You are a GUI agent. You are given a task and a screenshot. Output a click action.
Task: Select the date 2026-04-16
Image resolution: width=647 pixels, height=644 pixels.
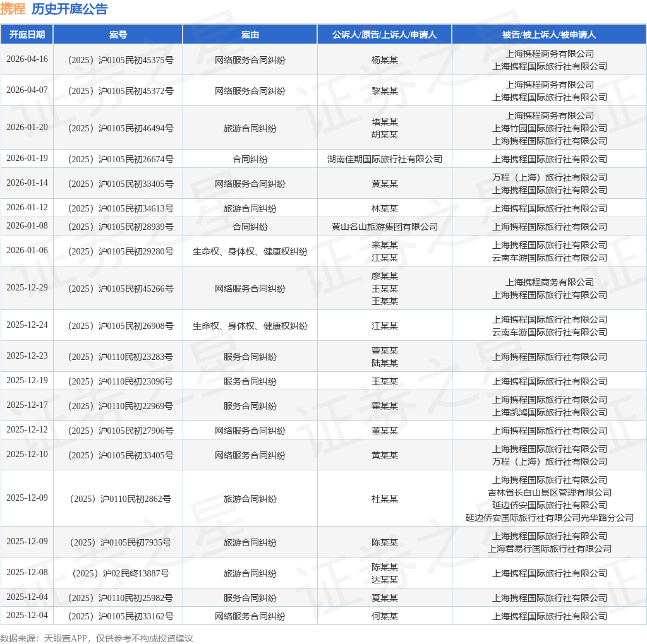tap(27, 59)
